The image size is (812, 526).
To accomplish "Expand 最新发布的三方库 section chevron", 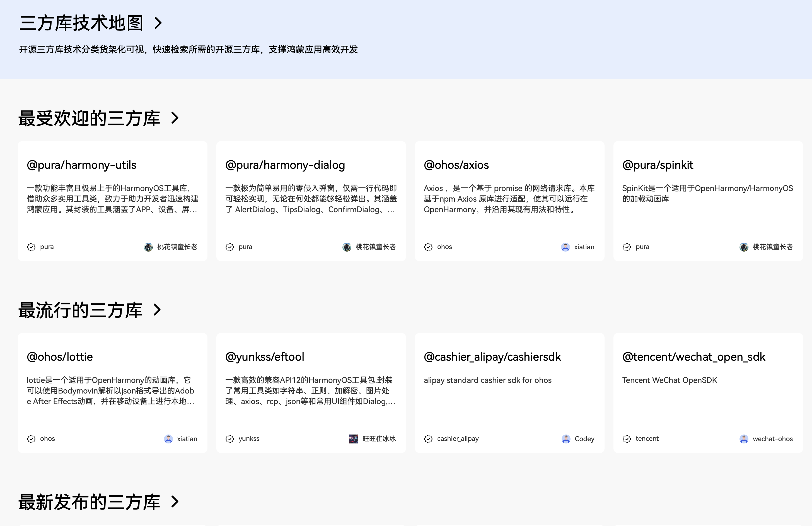I will (175, 502).
